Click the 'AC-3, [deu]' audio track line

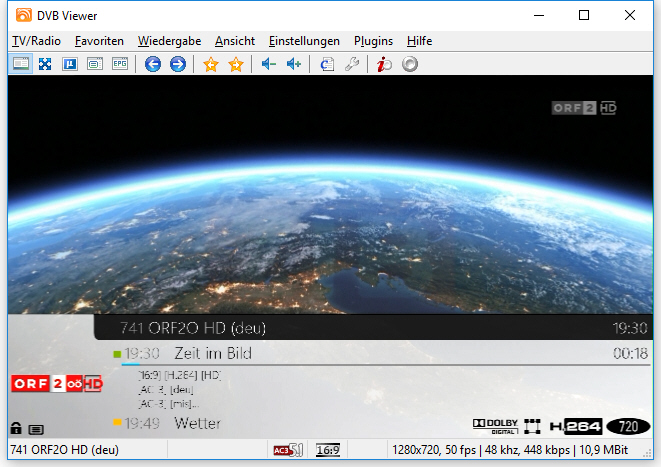[x=166, y=389]
